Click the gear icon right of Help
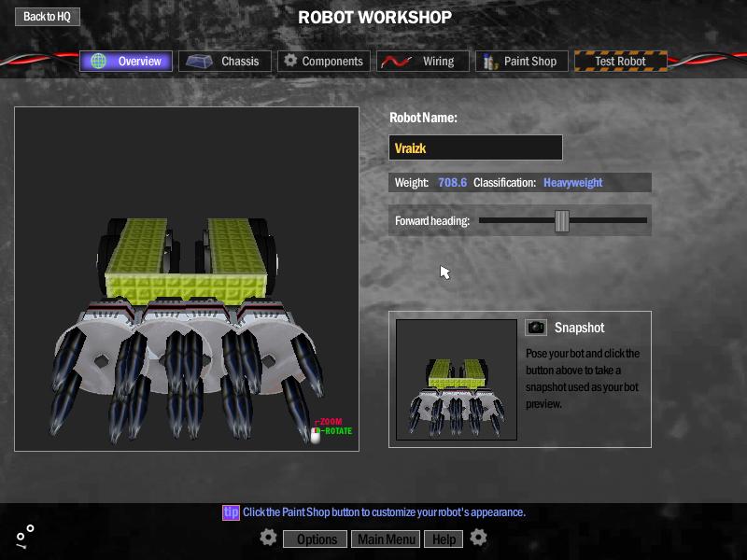Image resolution: width=747 pixels, height=560 pixels. (478, 538)
